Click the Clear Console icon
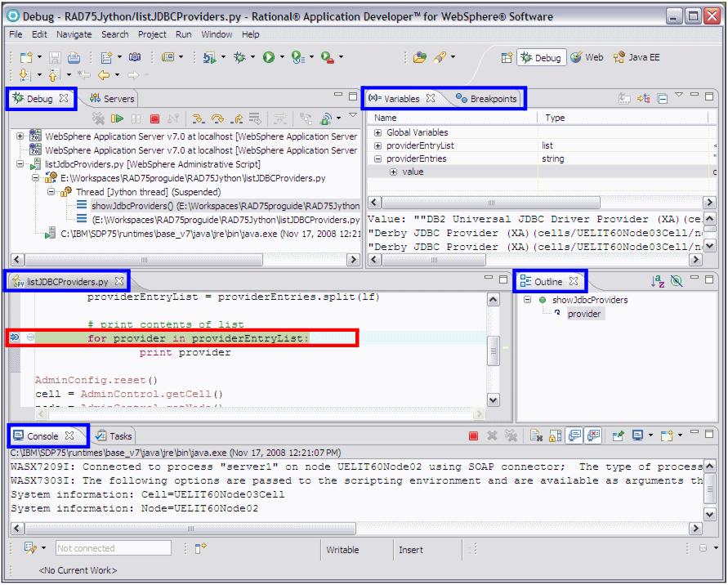The width and height of the screenshot is (728, 585). tap(536, 435)
